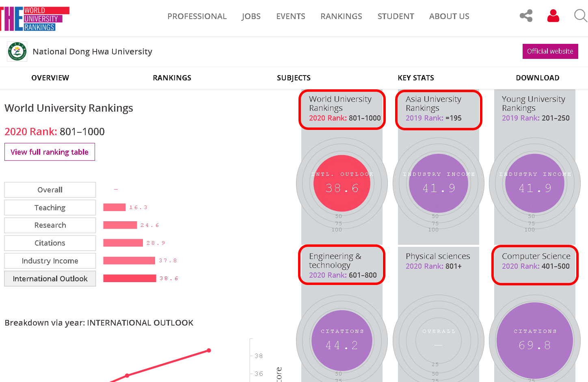Click the Industry Income 37.8 bar

coord(129,261)
